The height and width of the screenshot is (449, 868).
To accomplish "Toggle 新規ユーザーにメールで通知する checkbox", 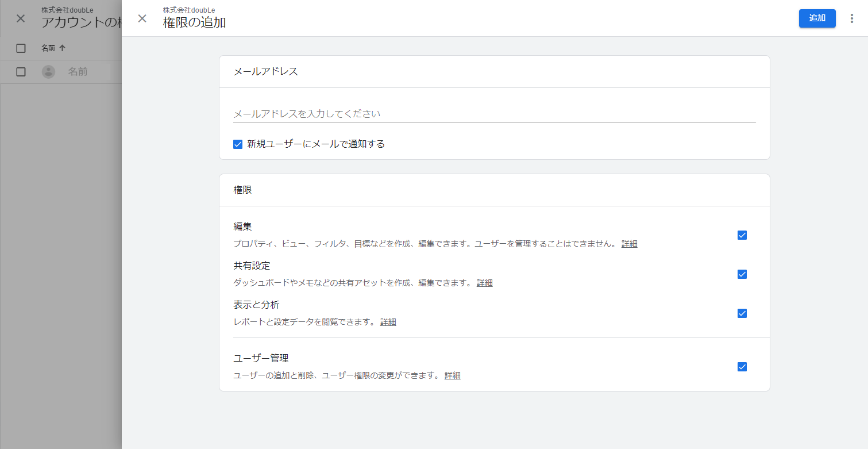I will click(238, 144).
